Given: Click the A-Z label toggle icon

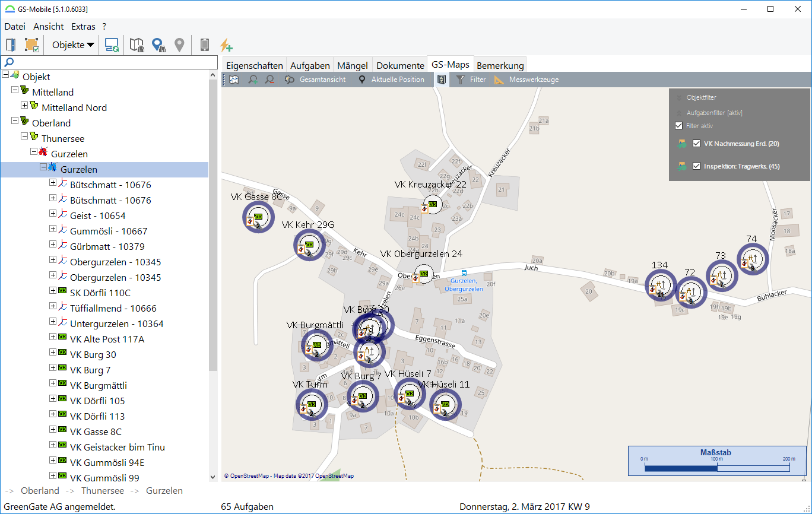Looking at the screenshot, I should click(x=442, y=80).
